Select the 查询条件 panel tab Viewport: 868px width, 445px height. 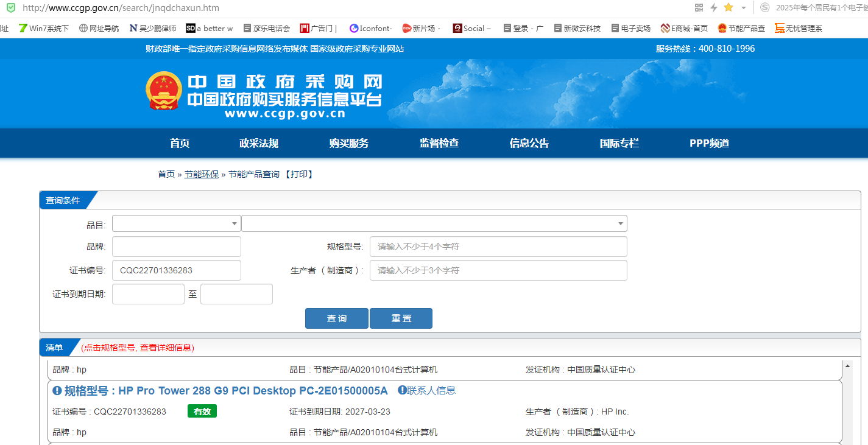tap(63, 200)
